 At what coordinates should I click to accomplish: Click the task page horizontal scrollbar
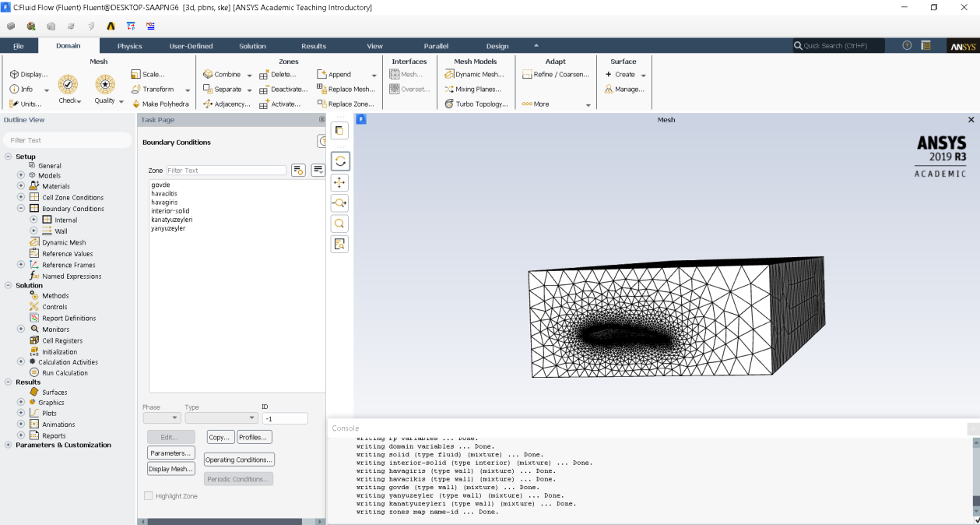pos(231,521)
